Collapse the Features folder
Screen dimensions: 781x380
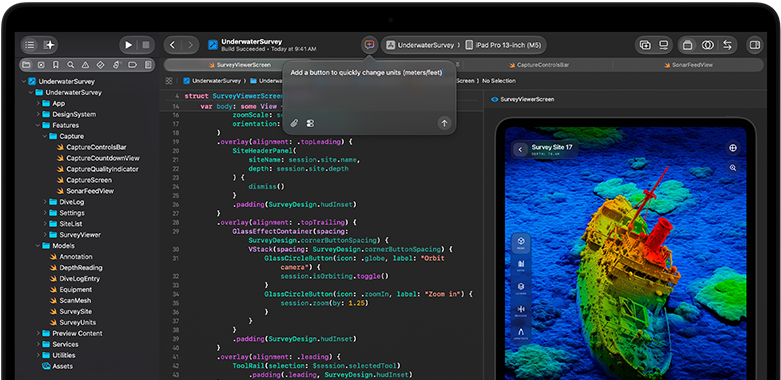coord(38,125)
